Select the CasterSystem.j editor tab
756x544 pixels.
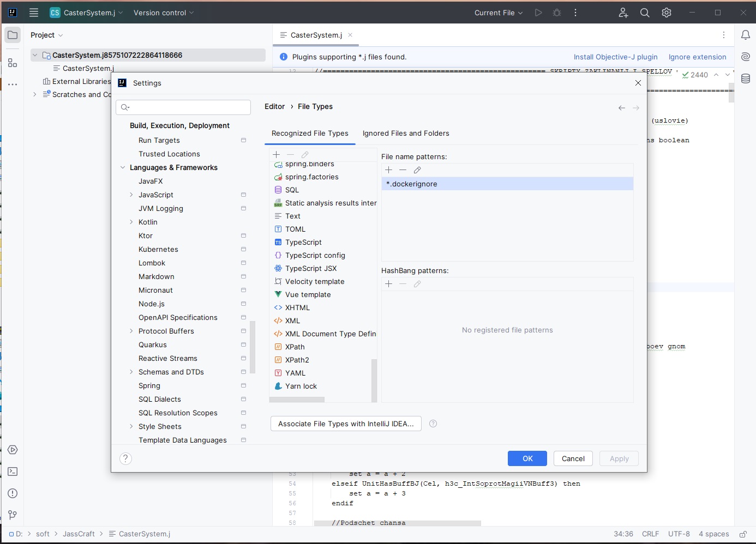[316, 35]
